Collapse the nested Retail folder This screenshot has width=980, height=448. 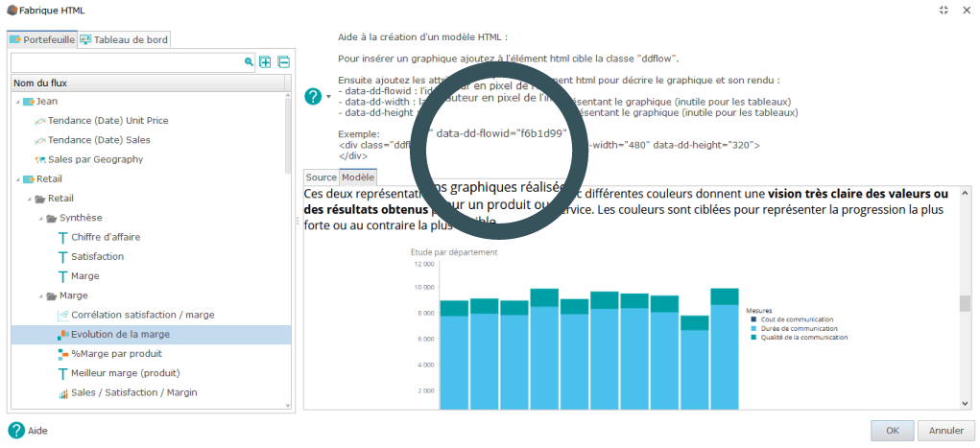(29, 199)
